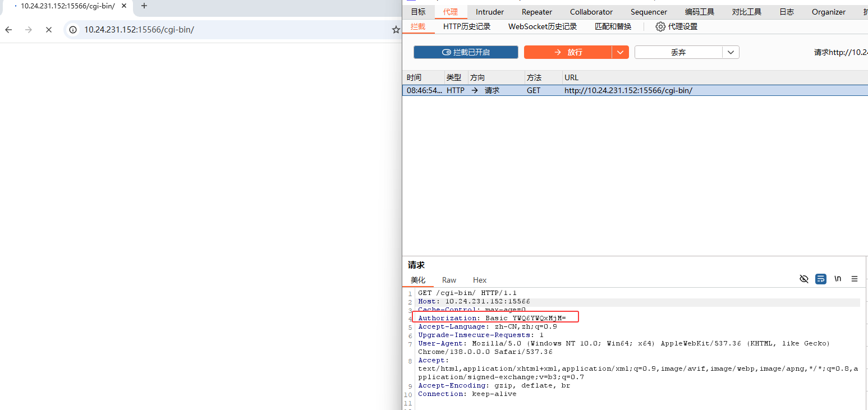Toggle the 拦截已开启 intercept button
Image resolution: width=868 pixels, height=410 pixels.
(466, 52)
